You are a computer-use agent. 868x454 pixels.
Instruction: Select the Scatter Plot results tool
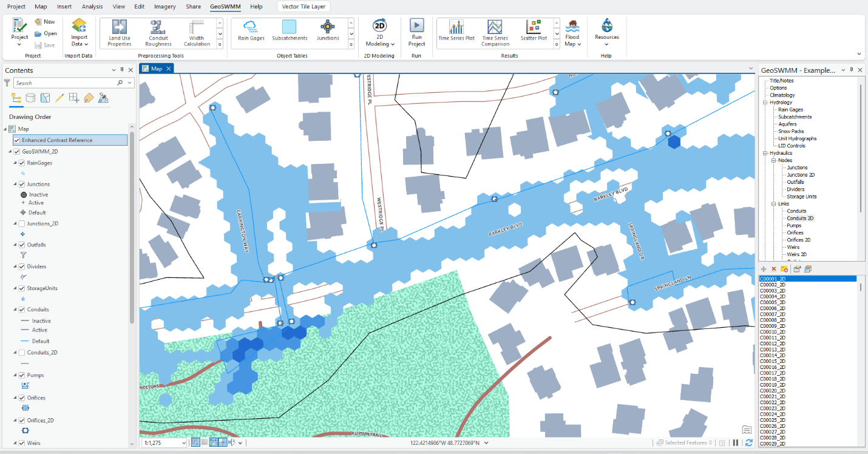(x=533, y=32)
